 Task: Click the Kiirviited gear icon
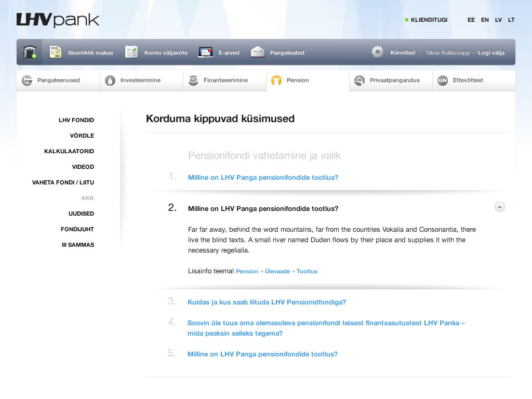[378, 52]
